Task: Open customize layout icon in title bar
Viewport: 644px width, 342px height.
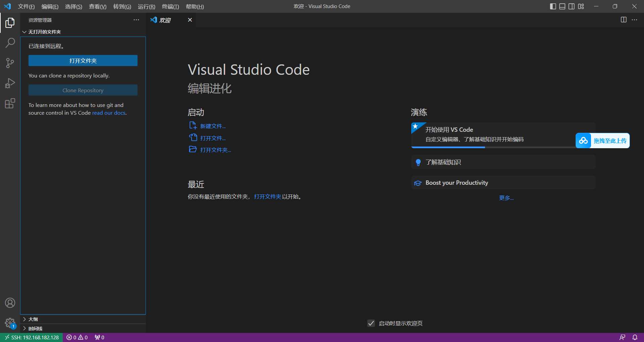Action: click(x=581, y=6)
